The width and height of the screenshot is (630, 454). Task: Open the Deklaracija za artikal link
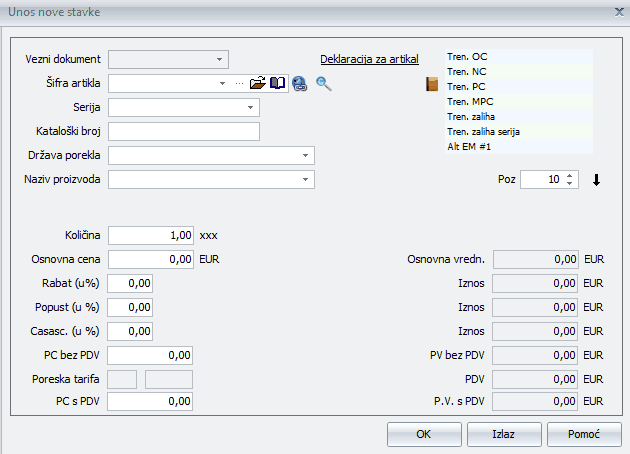369,59
